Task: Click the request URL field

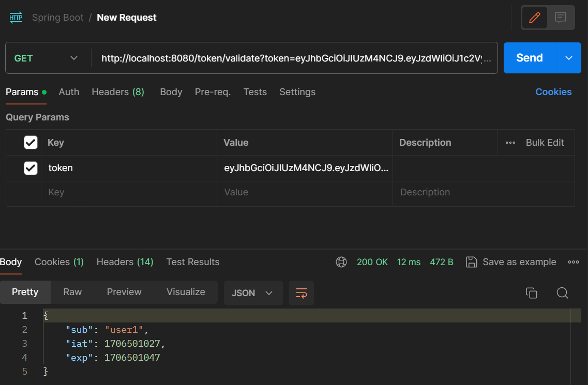Action: pyautogui.click(x=295, y=58)
